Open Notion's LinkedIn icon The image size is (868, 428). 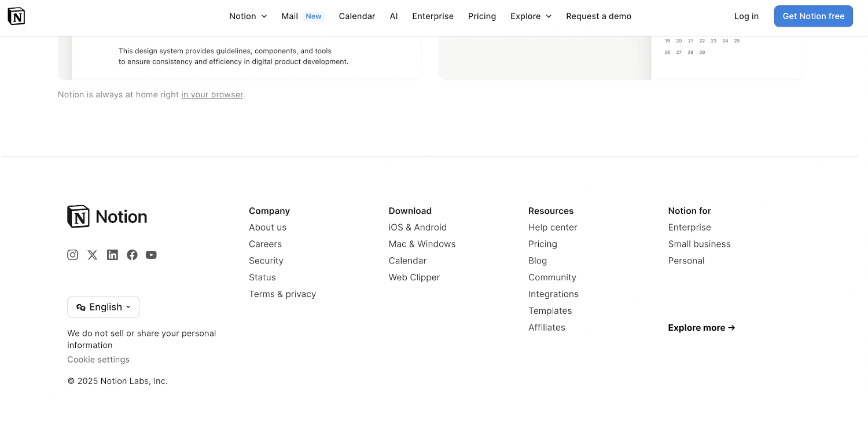coord(112,255)
